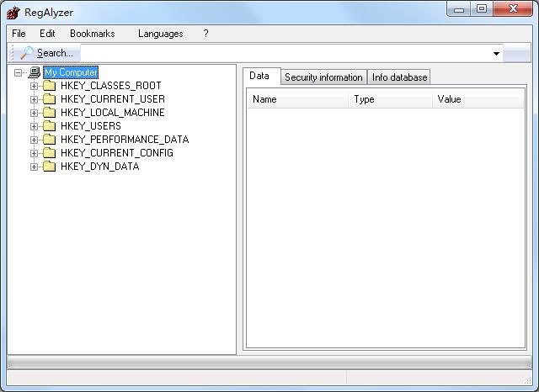Click the HKEY_CURRENT_CONFIG folder icon
Viewport: 539px width, 392px height.
coord(49,153)
